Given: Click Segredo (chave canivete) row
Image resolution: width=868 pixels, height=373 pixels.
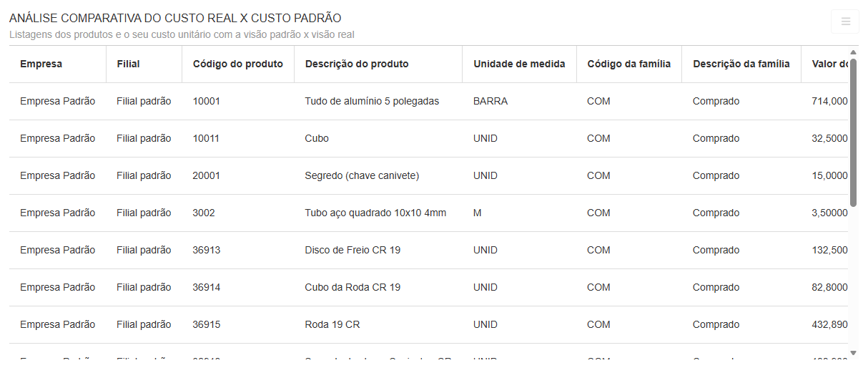Looking at the screenshot, I should pos(362,175).
